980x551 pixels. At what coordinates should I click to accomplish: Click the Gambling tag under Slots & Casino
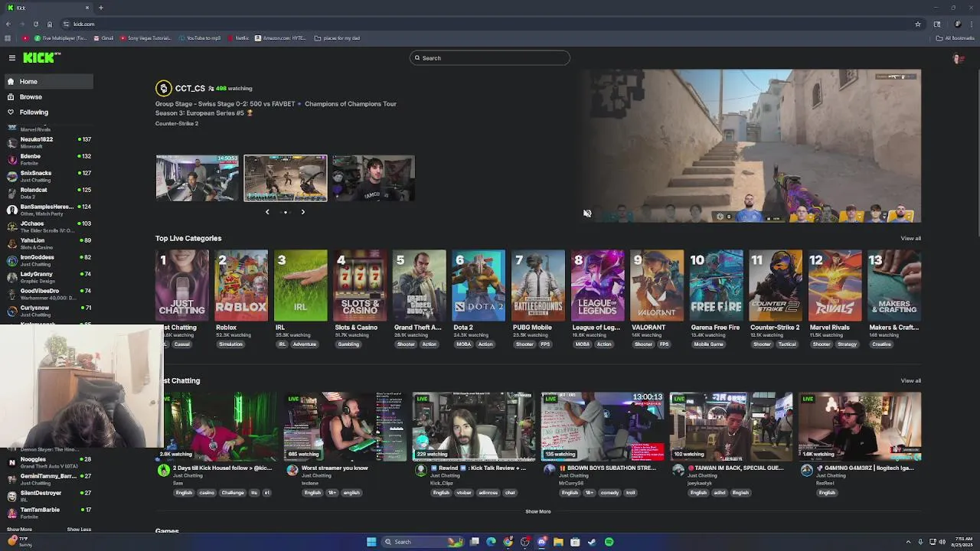click(x=348, y=344)
